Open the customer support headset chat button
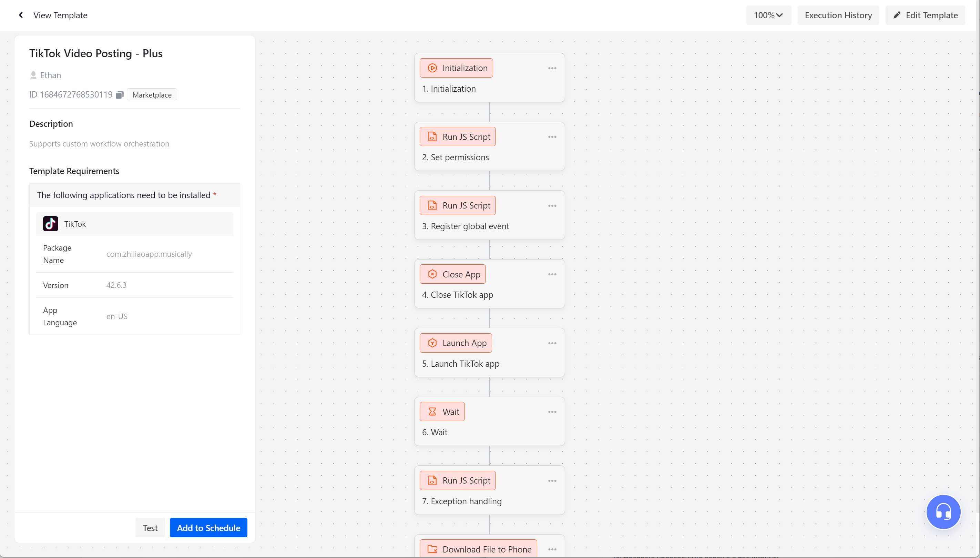Screen dimensions: 980x558 [943, 511]
